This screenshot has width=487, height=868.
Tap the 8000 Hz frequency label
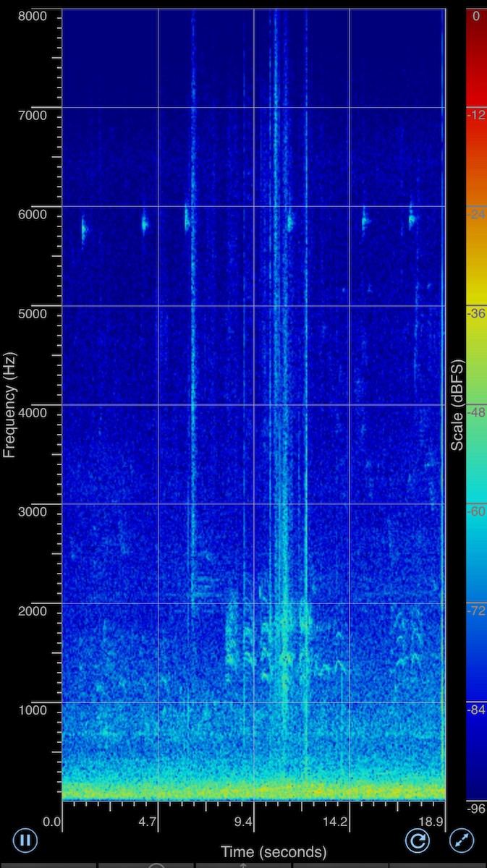pos(33,16)
